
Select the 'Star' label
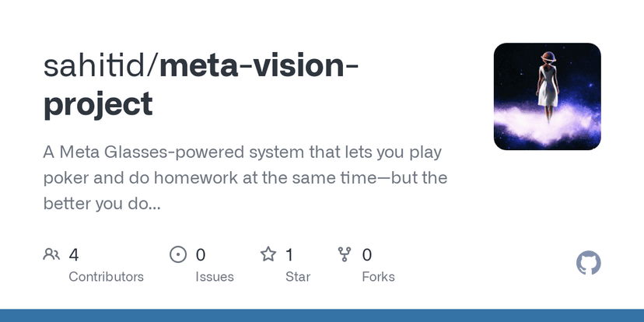pyautogui.click(x=298, y=277)
